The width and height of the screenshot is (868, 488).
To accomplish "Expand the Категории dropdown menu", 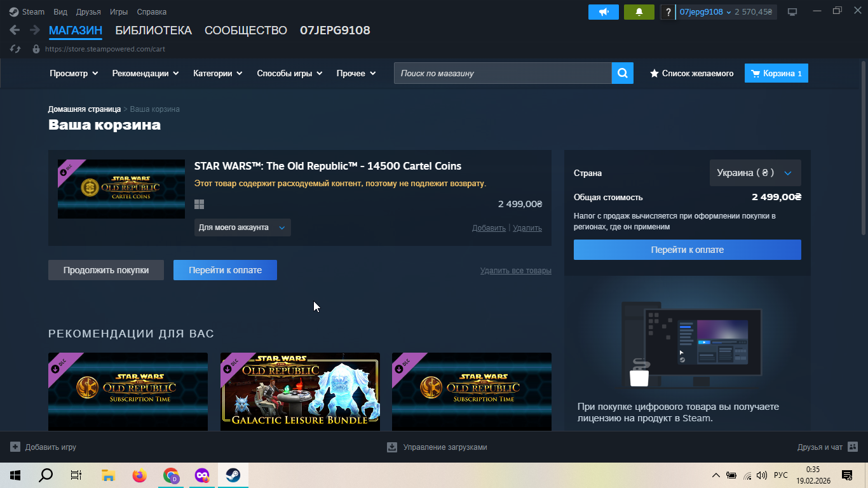I will click(x=218, y=73).
